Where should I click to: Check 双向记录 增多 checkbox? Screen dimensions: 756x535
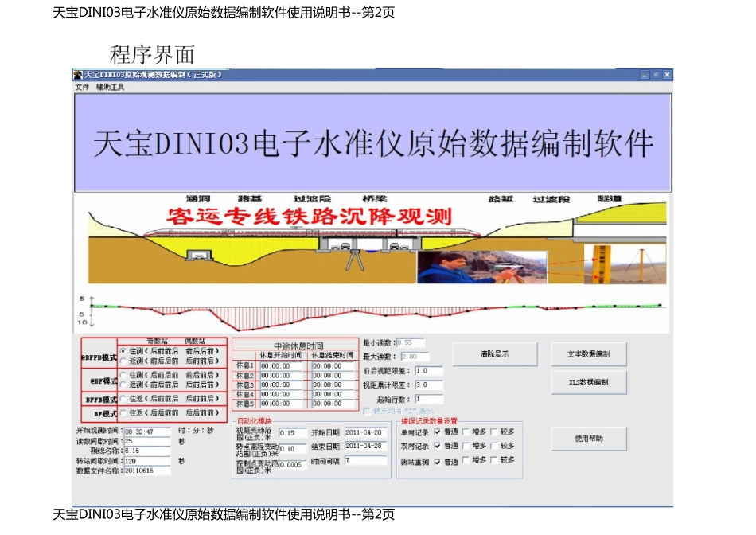tap(466, 446)
